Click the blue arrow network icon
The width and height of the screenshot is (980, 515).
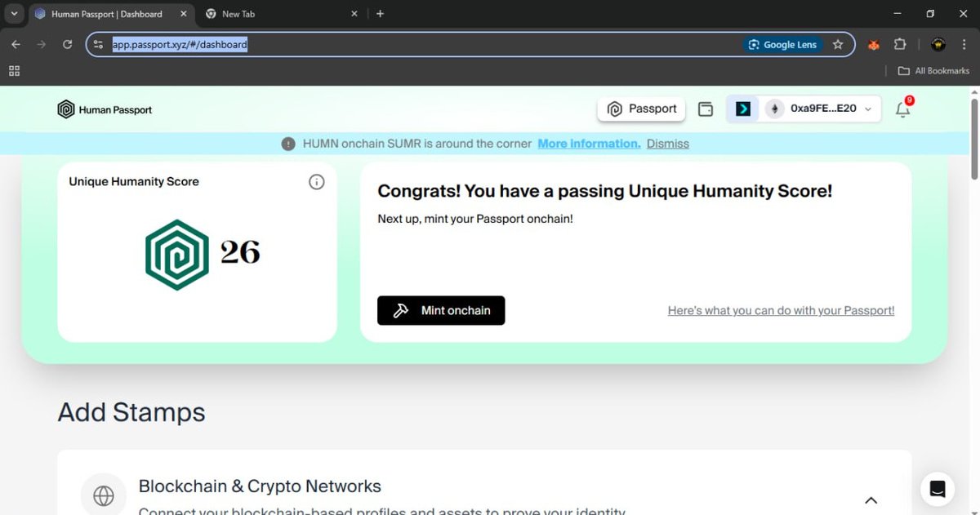pyautogui.click(x=743, y=109)
